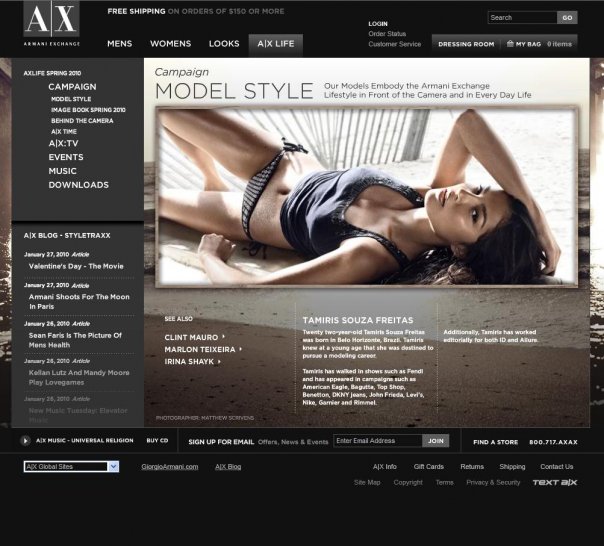This screenshot has height=546, width=604.
Task: Open Privacy & Security link
Action: [x=493, y=482]
